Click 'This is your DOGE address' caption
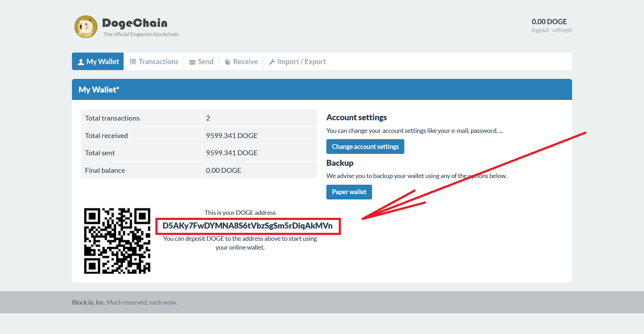 pyautogui.click(x=240, y=212)
